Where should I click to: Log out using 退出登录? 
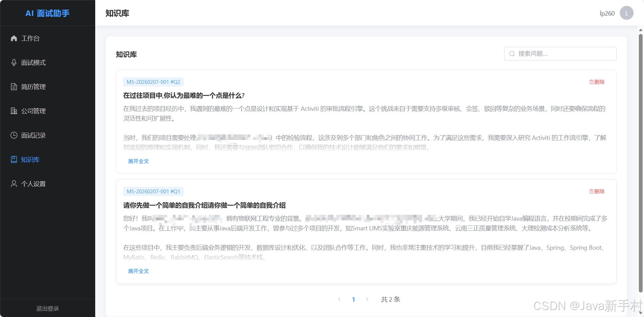[x=47, y=308]
